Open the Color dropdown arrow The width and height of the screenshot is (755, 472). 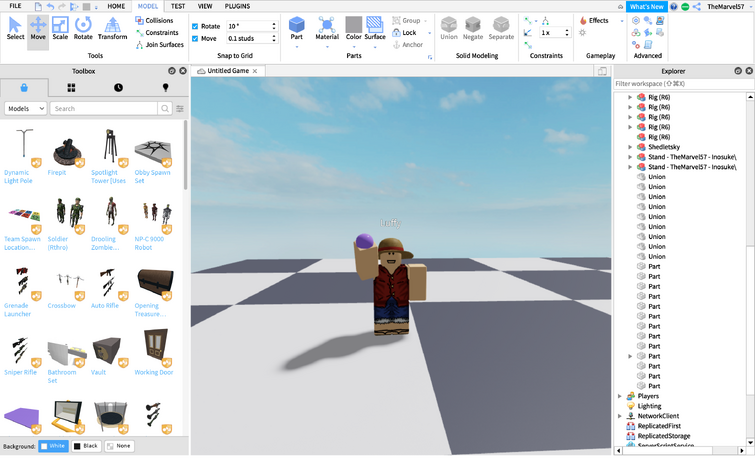point(354,47)
